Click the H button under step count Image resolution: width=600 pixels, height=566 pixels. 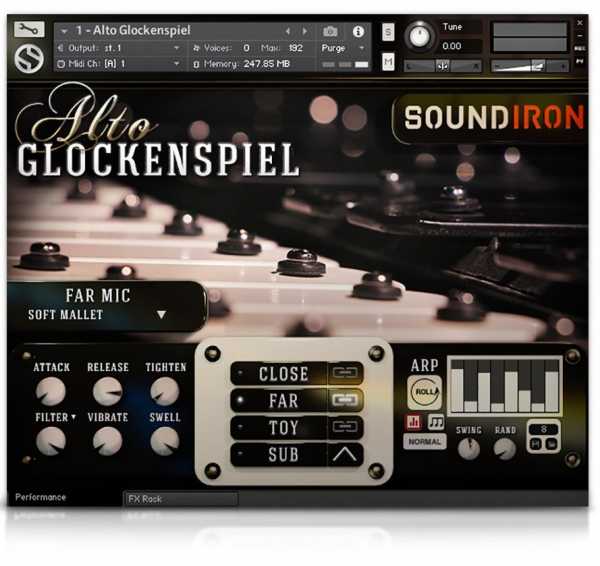tap(535, 444)
